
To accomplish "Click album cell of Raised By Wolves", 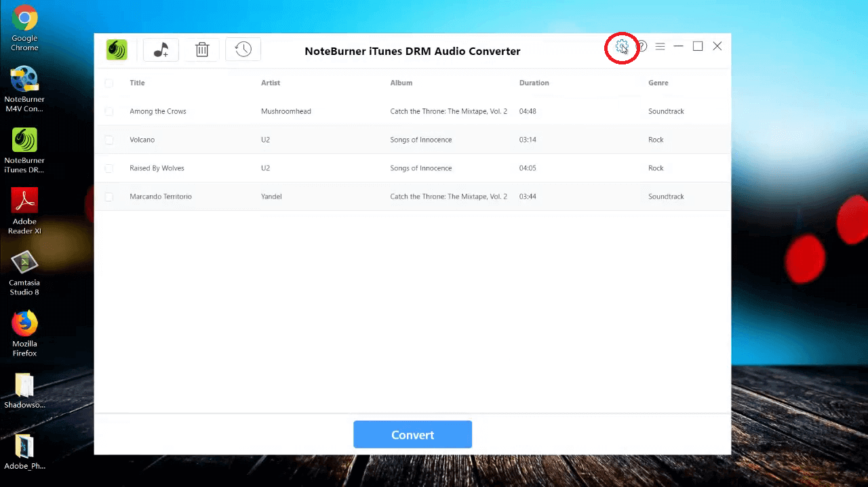I will (421, 168).
